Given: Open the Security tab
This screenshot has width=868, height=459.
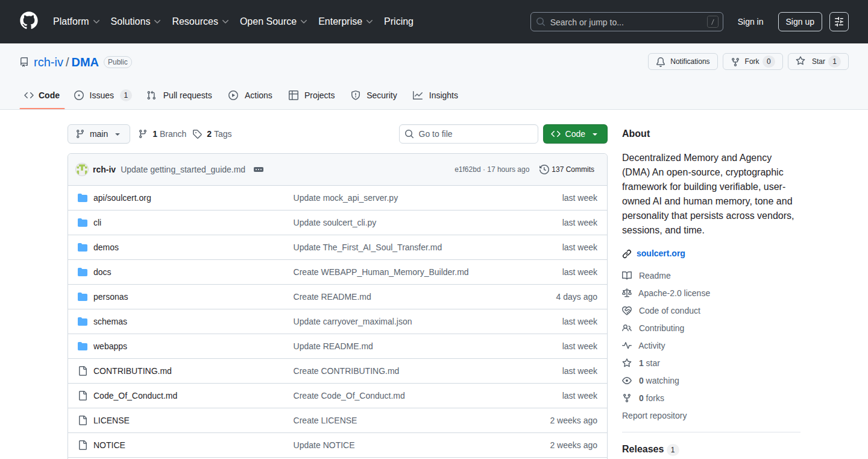Looking at the screenshot, I should tap(374, 95).
